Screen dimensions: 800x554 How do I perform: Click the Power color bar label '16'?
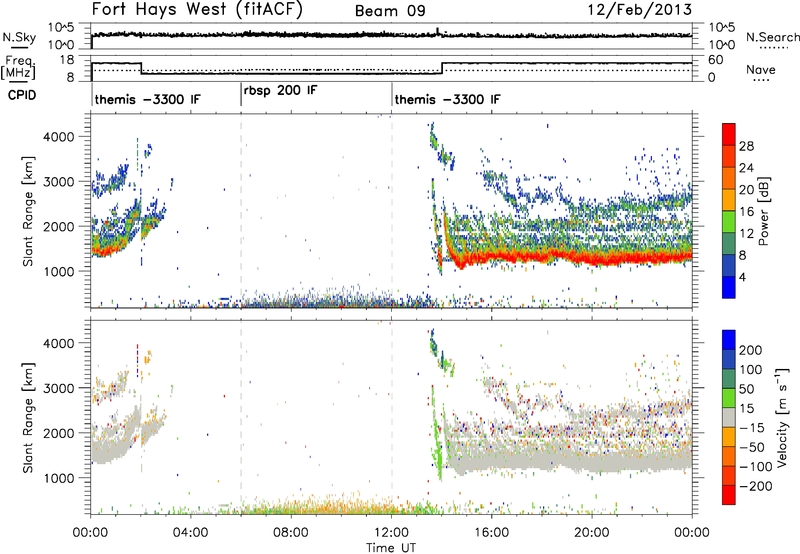coord(746,212)
